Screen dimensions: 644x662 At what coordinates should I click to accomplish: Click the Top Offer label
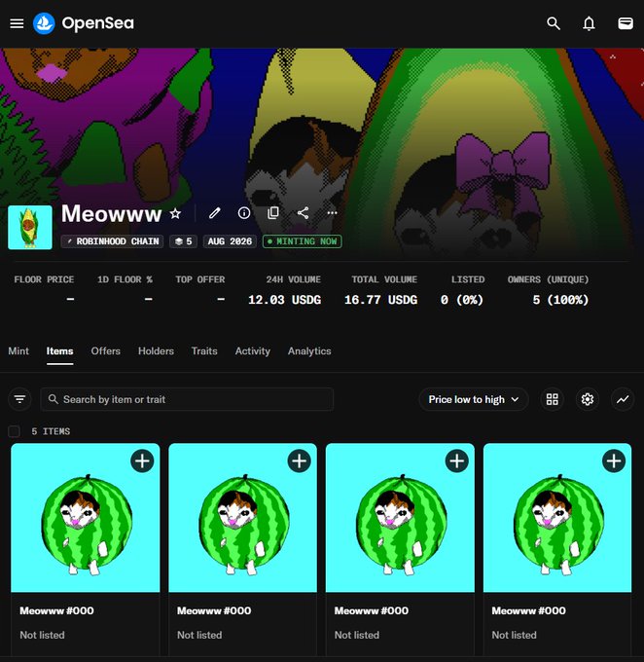click(x=200, y=279)
